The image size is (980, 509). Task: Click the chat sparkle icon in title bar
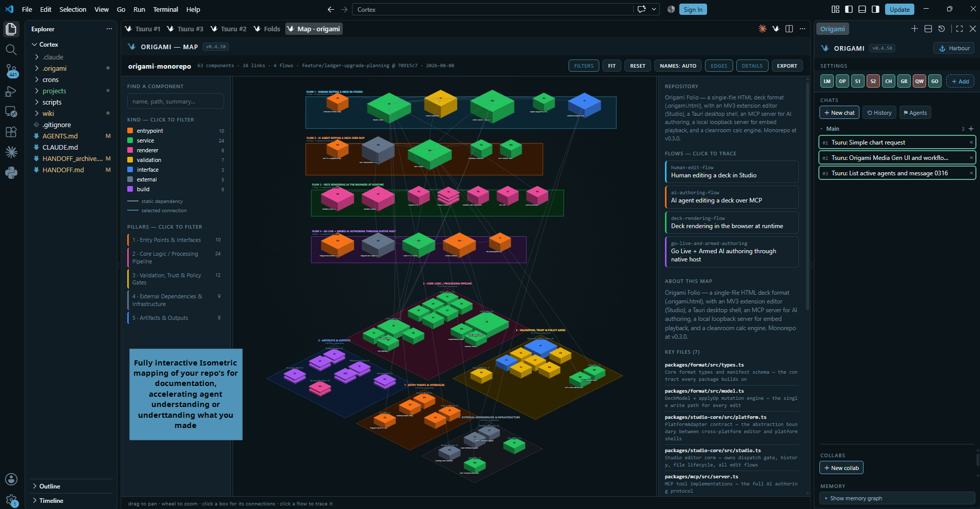click(x=641, y=9)
